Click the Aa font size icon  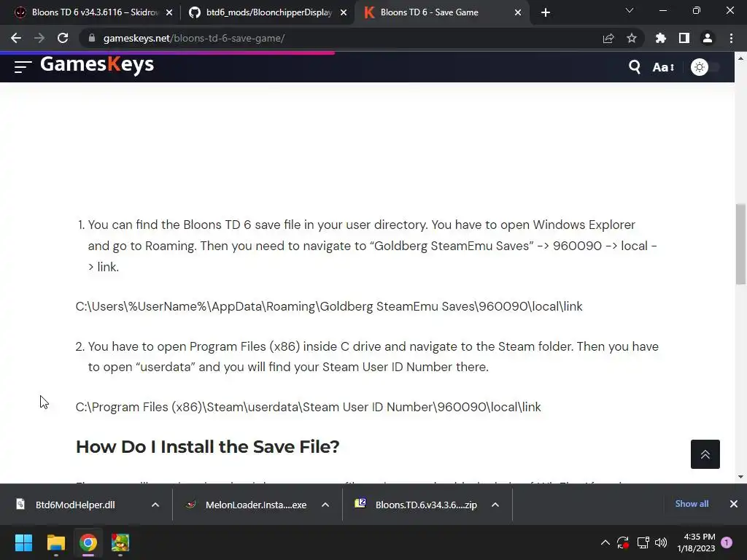[663, 67]
